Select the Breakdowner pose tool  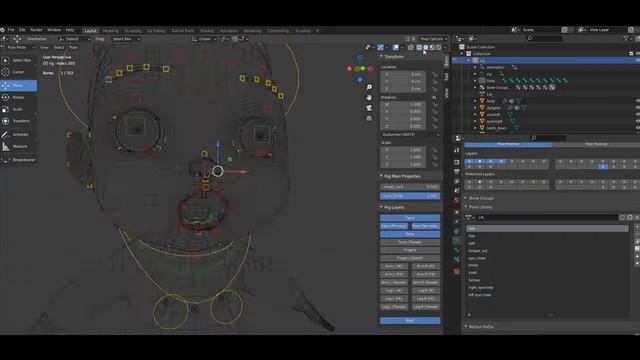[x=19, y=160]
